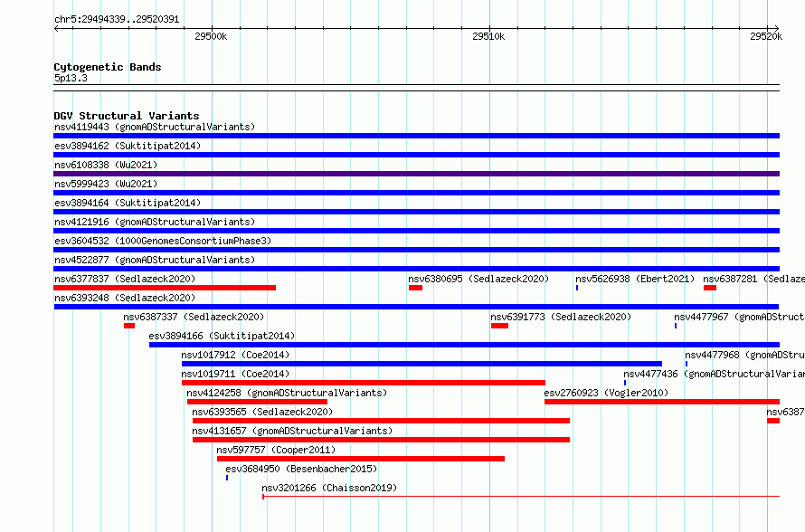Image resolution: width=805 pixels, height=532 pixels.
Task: Click the tiny blue nsv5626938 marker
Action: 577,288
